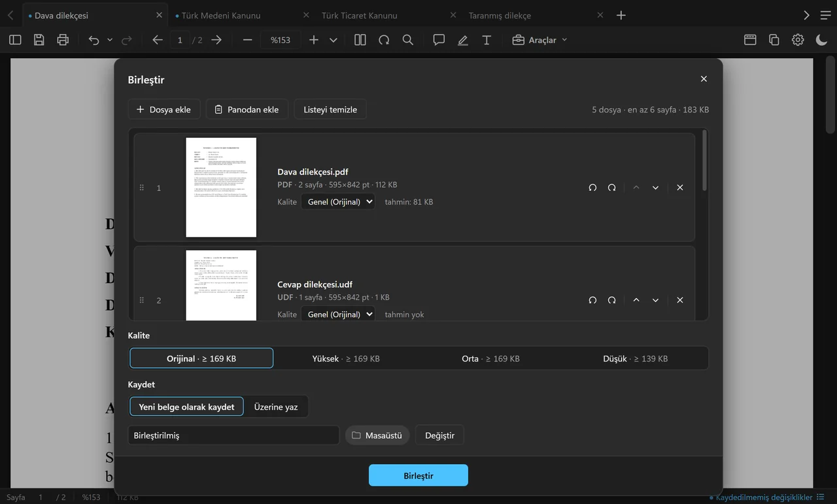Open Kalite dropdown for Cevap dilekçesi.udf
The width and height of the screenshot is (837, 504).
pyautogui.click(x=338, y=314)
